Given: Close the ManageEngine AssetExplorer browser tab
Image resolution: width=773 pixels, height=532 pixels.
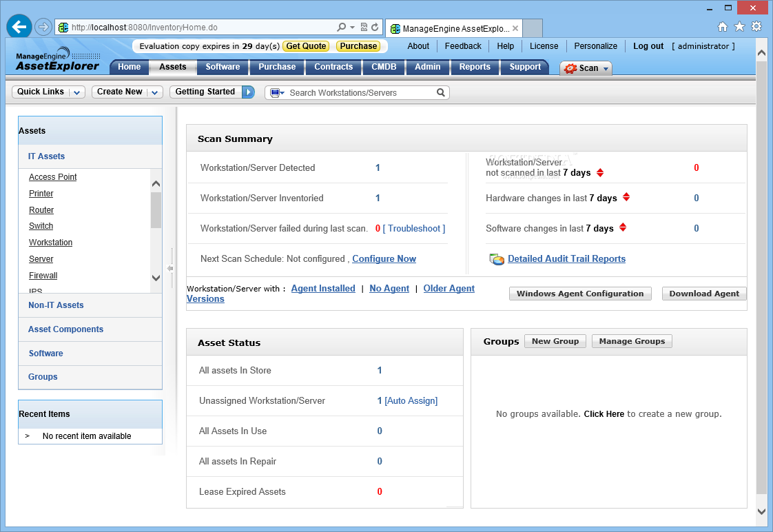Looking at the screenshot, I should 515,28.
